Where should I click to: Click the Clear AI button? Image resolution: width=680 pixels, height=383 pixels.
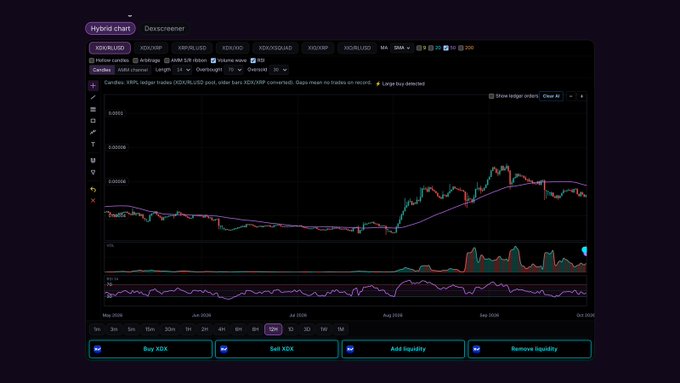pos(551,96)
